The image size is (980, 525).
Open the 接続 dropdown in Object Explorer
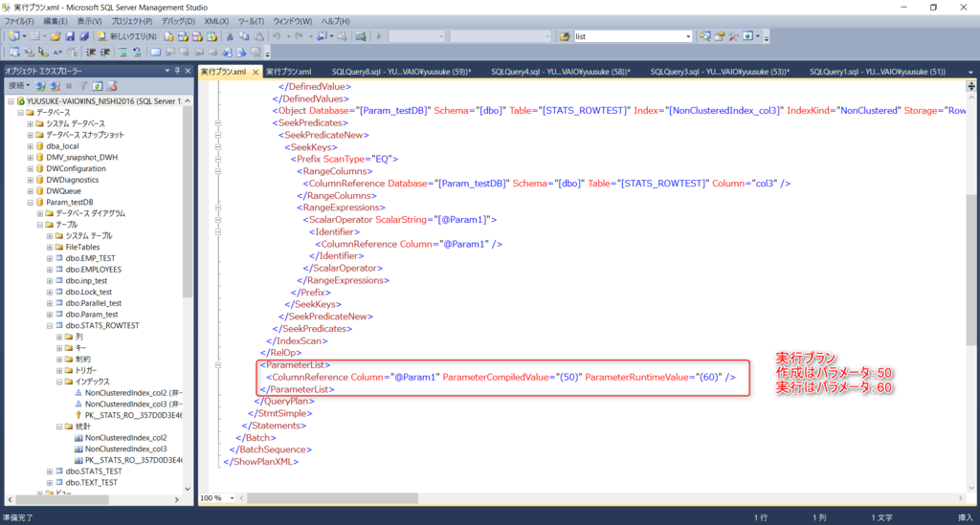pyautogui.click(x=19, y=86)
